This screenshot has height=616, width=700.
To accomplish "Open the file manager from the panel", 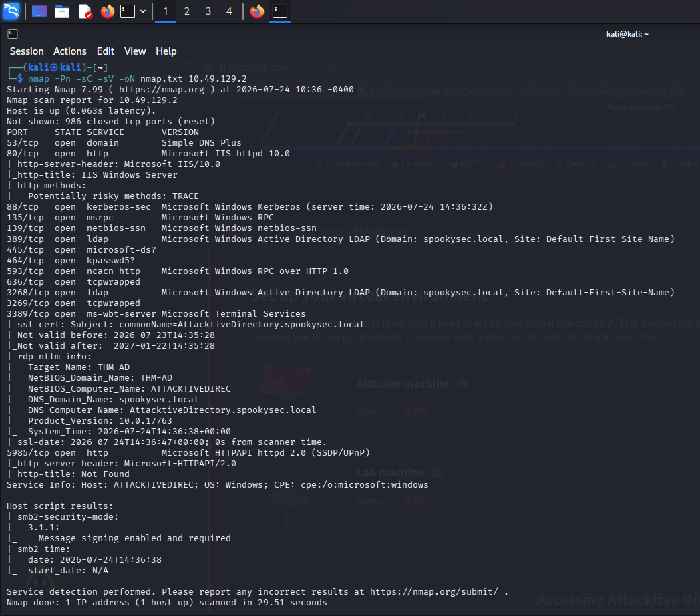I will [x=62, y=11].
